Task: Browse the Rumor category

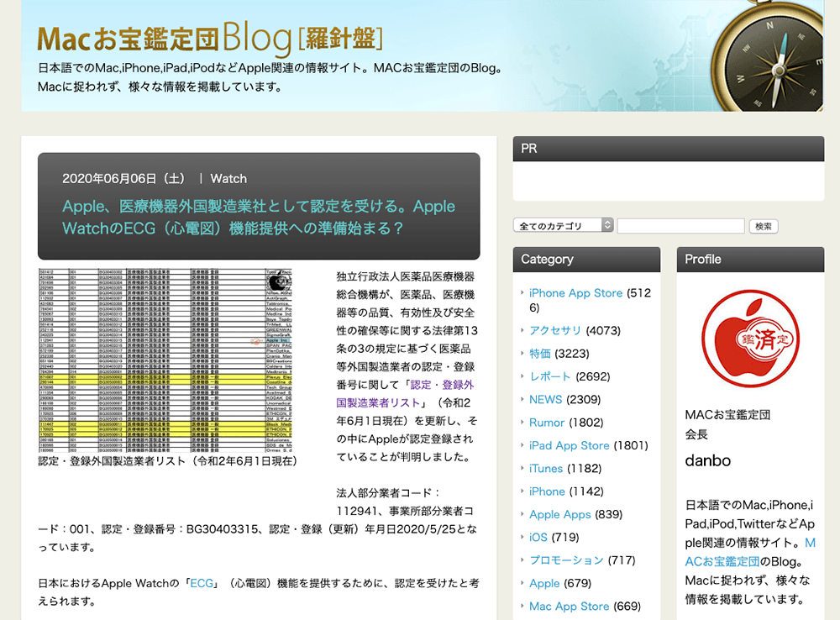Action: (x=546, y=423)
